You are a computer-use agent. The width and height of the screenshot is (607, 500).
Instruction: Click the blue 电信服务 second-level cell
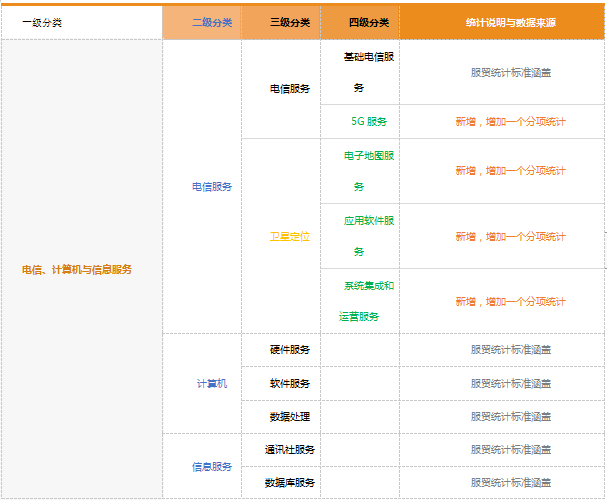coord(211,186)
